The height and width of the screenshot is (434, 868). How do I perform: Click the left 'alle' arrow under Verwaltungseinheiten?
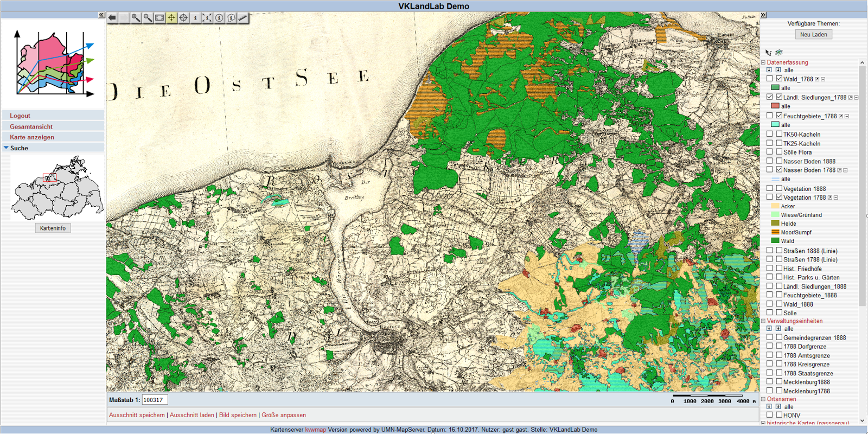769,329
